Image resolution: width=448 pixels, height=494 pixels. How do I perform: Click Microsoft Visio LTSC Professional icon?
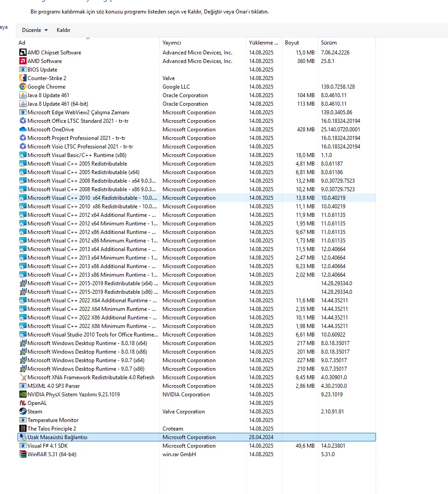pos(23,146)
